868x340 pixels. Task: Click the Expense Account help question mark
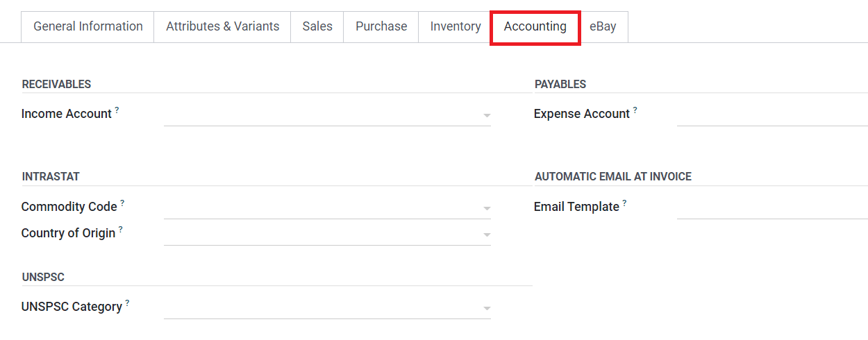[x=635, y=110]
